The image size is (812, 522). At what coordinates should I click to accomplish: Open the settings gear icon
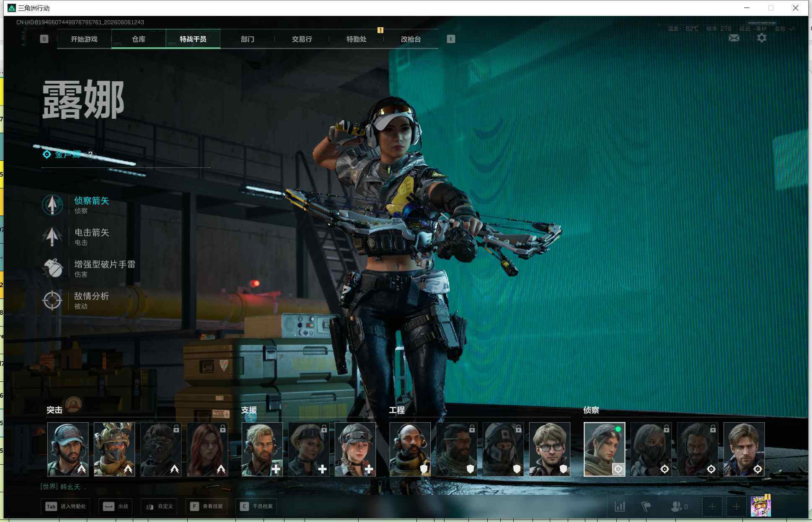tap(762, 38)
